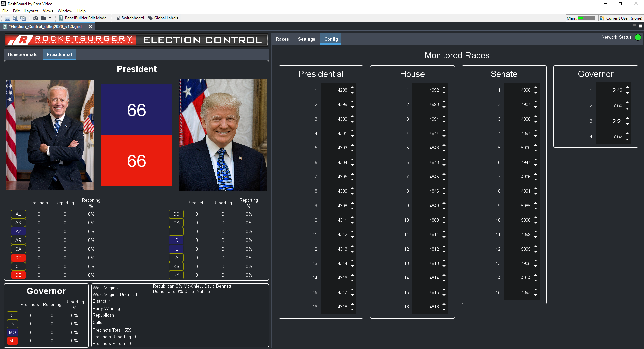
Task: Increment Presidential race 1 value
Action: pos(352,87)
